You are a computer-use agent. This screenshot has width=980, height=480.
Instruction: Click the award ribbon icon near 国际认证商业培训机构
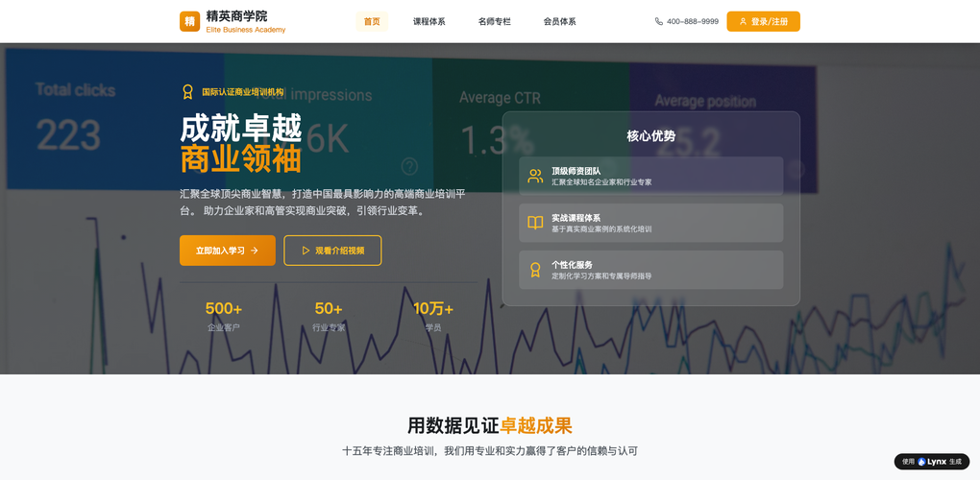[x=188, y=92]
